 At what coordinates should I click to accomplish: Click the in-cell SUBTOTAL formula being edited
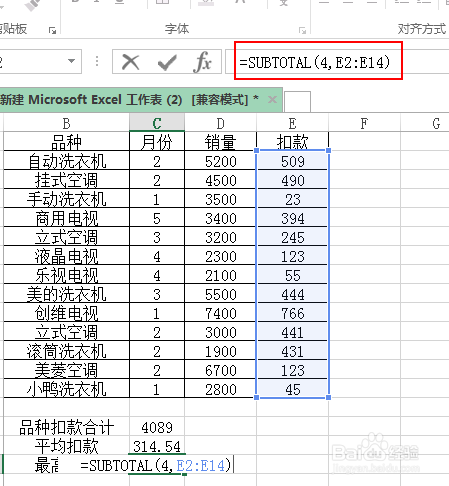156,465
